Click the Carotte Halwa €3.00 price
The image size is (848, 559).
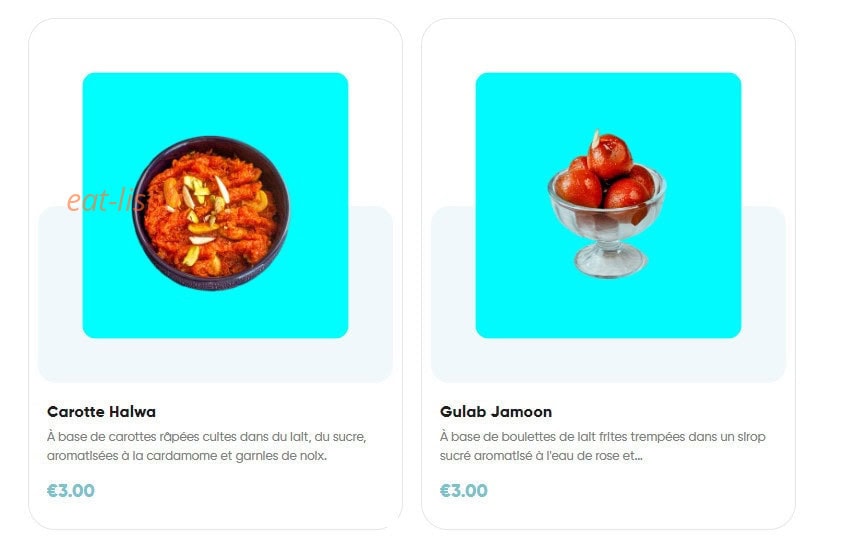point(71,491)
